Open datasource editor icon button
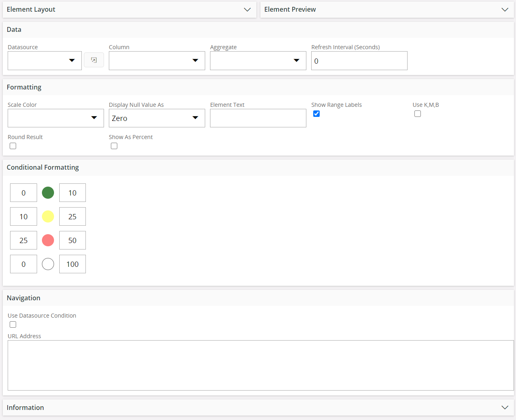The width and height of the screenshot is (516, 420). tap(94, 60)
